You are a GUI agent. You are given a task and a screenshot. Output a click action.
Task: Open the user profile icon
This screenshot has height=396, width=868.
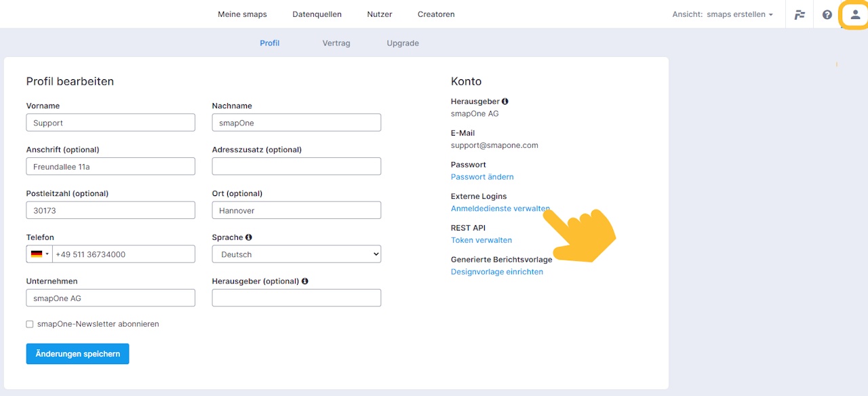(854, 14)
